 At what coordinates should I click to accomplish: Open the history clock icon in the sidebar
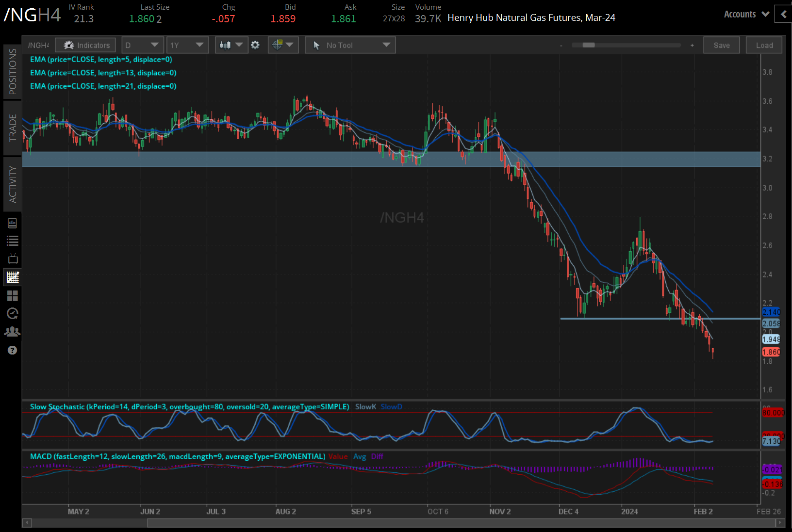coord(13,313)
